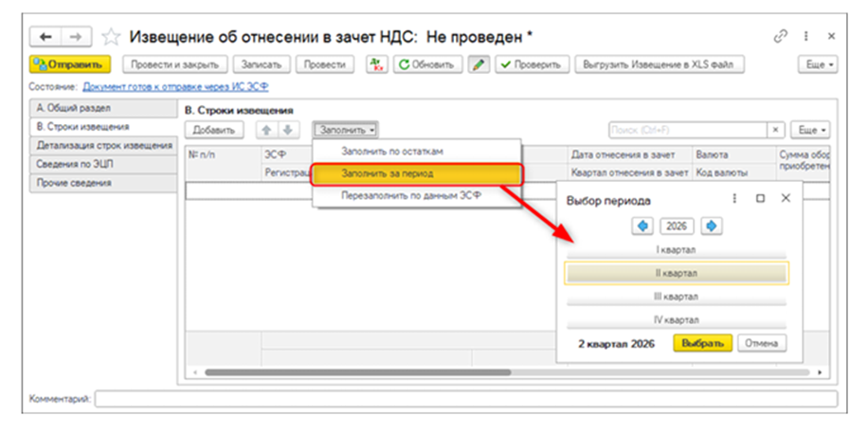This screenshot has height=434, width=868.
Task: Click the Код валюты header
Action: (733, 172)
